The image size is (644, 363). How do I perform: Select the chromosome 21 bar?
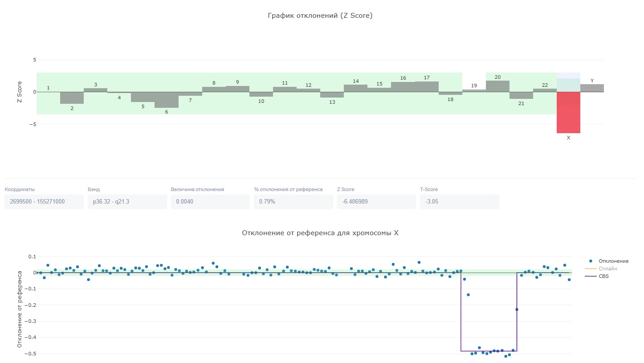[521, 95]
